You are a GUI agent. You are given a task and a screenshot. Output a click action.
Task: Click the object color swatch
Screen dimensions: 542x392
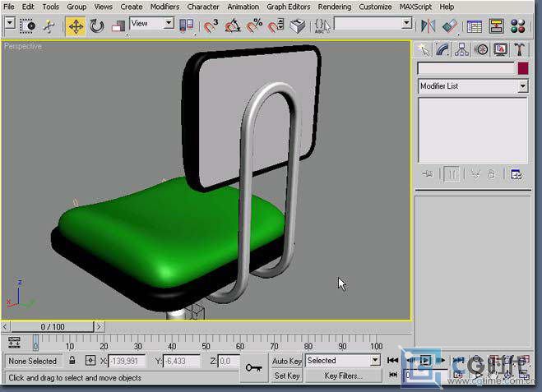coord(523,68)
